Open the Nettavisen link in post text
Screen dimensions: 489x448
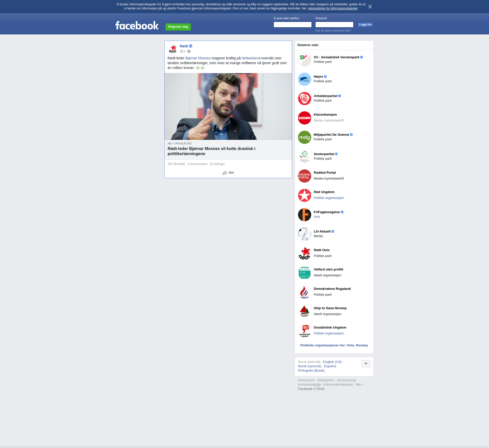coord(250,58)
